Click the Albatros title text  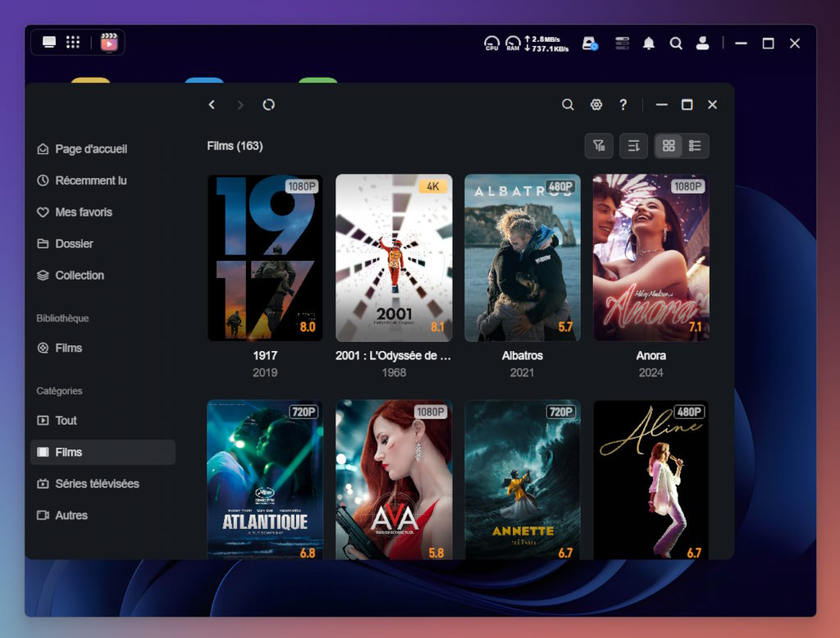[x=523, y=356]
